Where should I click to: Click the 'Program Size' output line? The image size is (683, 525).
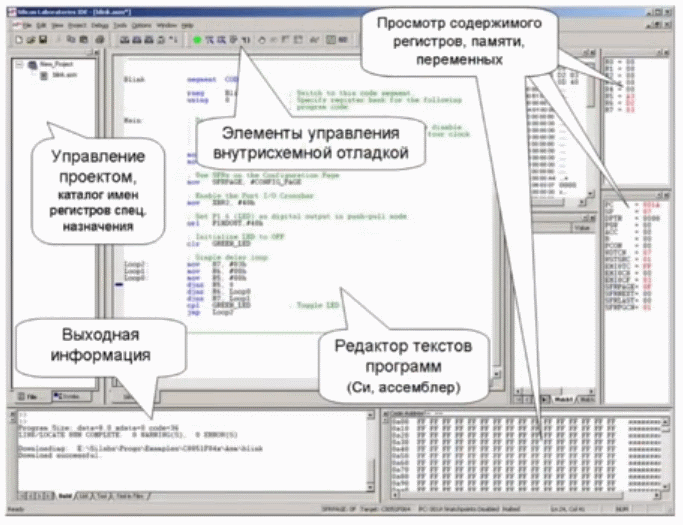(x=98, y=428)
